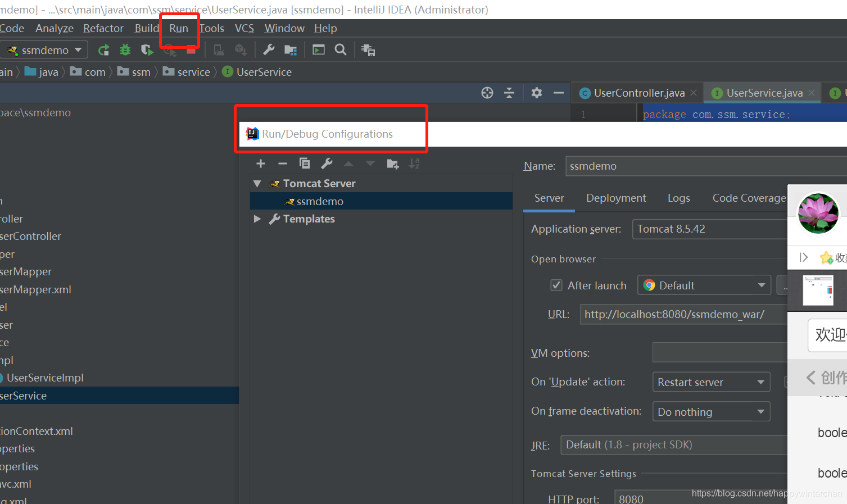This screenshot has width=847, height=504.
Task: Click the Name field containing ssmdemo
Action: tap(706, 166)
